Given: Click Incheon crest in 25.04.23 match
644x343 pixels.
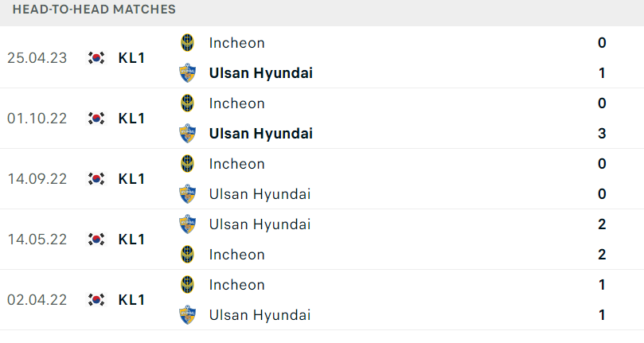Looking at the screenshot, I should [187, 43].
